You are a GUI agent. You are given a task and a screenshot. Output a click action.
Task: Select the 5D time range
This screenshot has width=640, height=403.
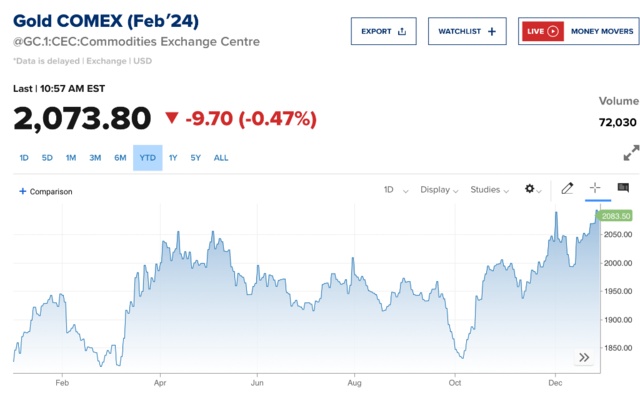47,158
